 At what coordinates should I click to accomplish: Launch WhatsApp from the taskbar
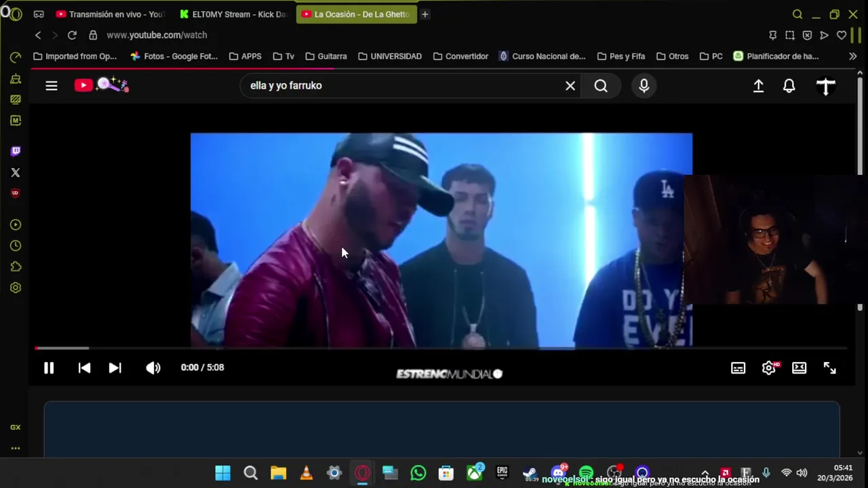click(x=418, y=473)
